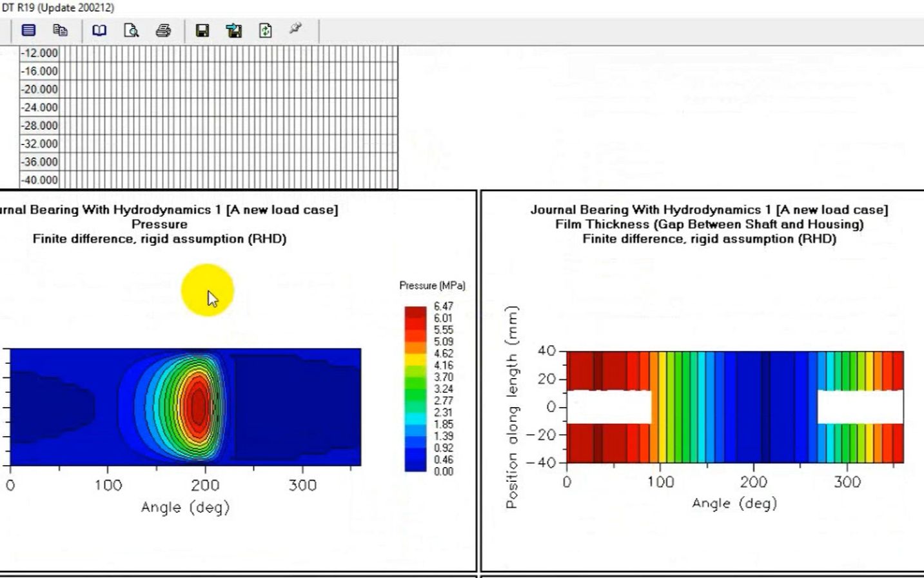Viewport: 924px width, 578px height.
Task: Click the 'DT R19 (Update 200212)' window title
Action: (58, 8)
